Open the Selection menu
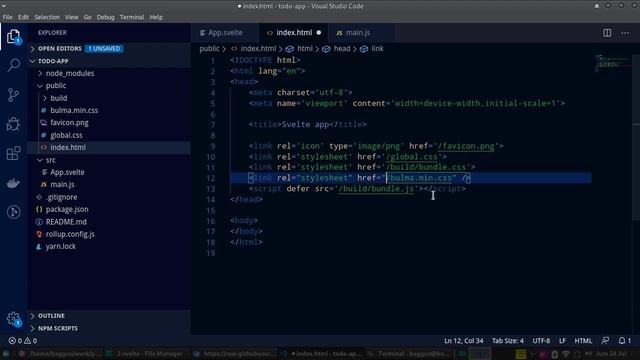 pos(47,17)
